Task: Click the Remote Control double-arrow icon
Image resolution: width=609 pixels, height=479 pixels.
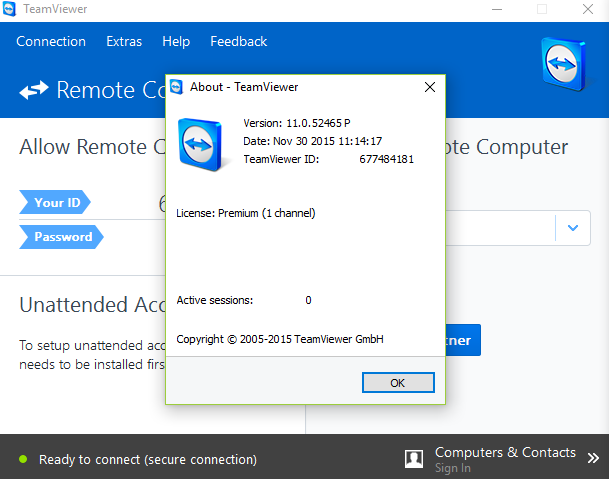Action: coord(34,90)
